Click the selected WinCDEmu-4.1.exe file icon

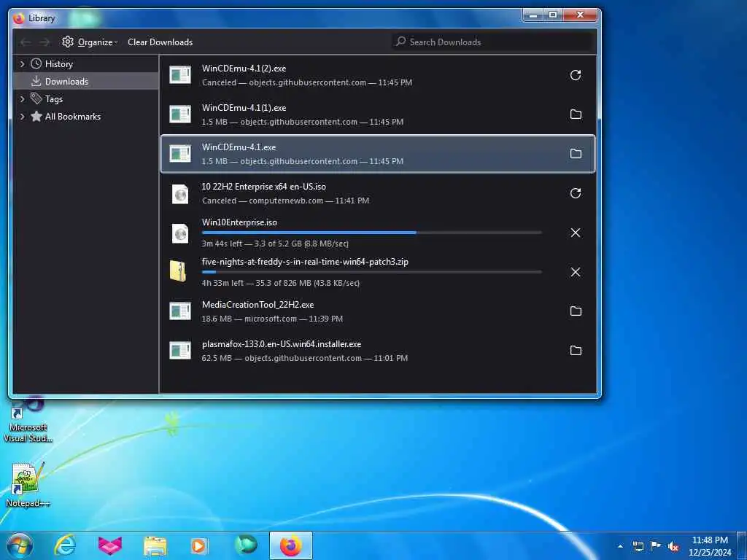tap(180, 153)
